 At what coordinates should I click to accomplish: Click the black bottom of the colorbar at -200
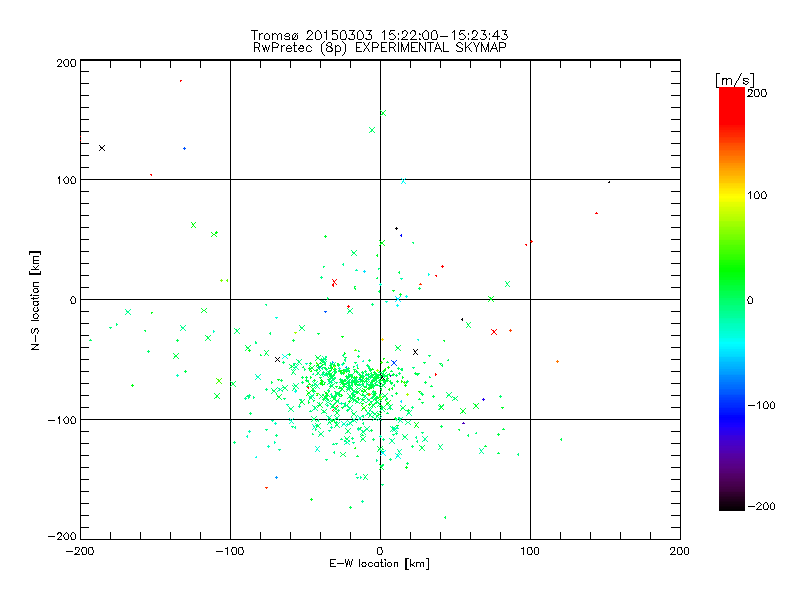[732, 505]
